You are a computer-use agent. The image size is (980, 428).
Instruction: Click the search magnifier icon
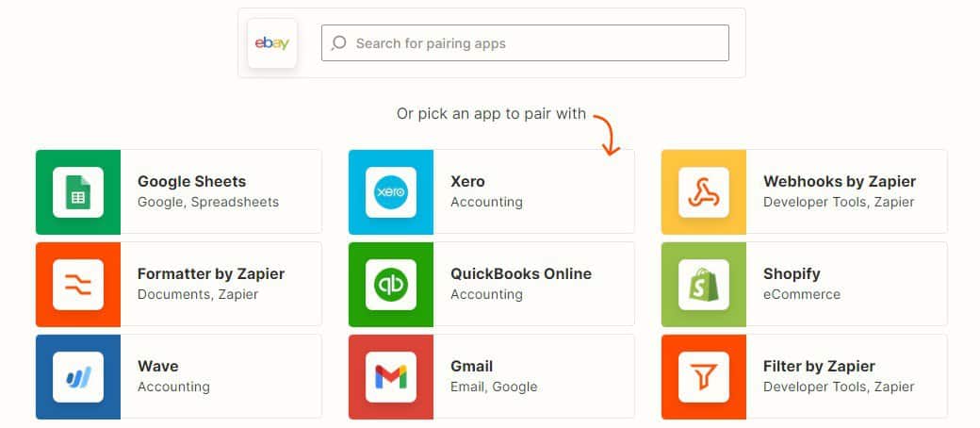click(338, 42)
